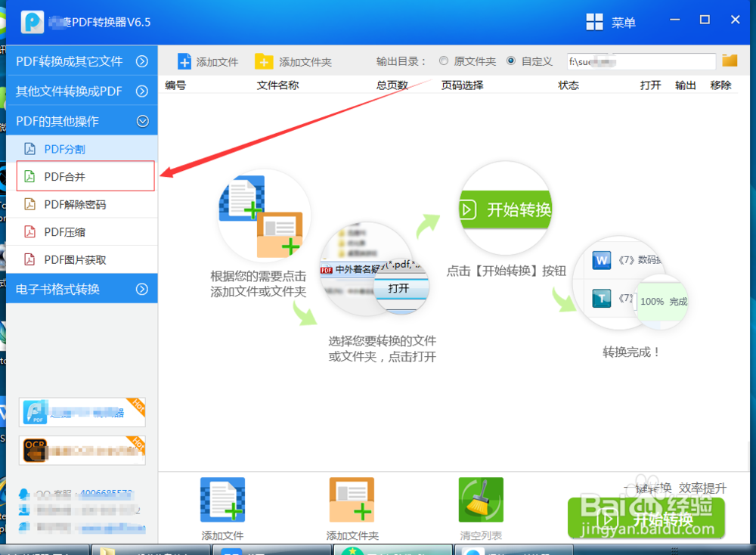Choose the PDF解除密码 menu item

pos(82,204)
